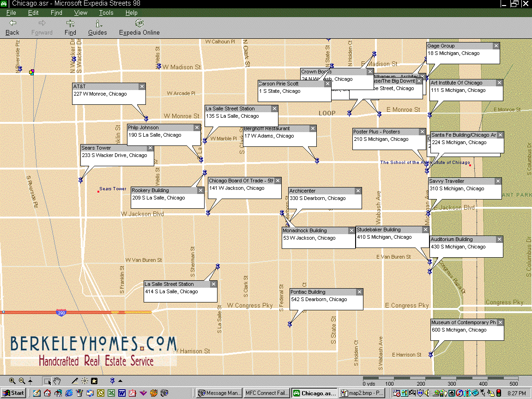Pick the blue pushpin tool
532x399 pixels.
coord(112,381)
